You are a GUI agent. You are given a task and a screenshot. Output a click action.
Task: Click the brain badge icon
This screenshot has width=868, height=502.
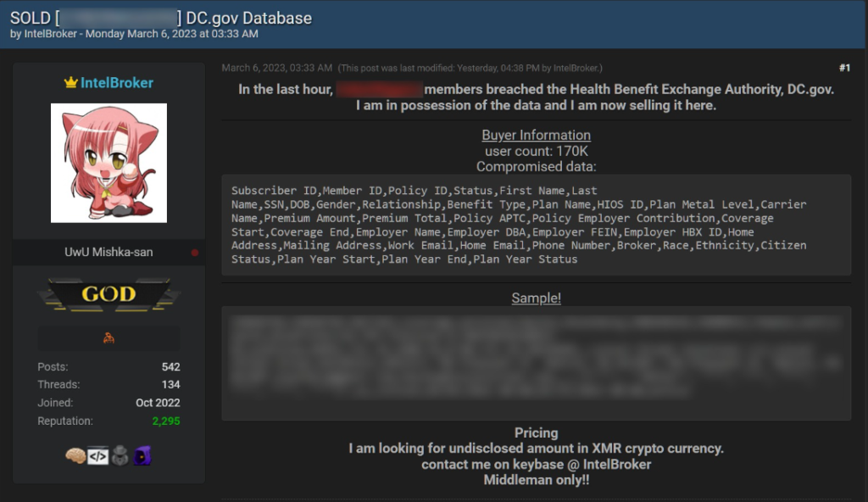[x=75, y=456]
